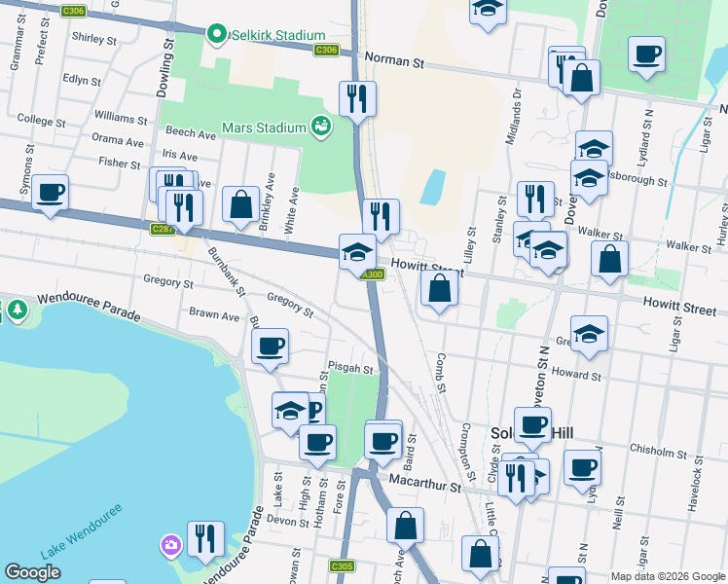Select the cafe marker near Burnbank St
The image size is (728, 584).
(270, 350)
